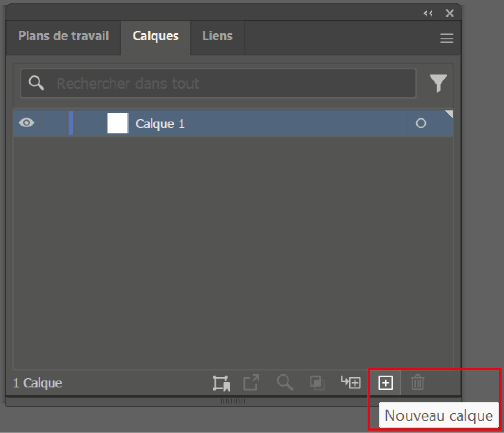Click the locate object magnifier icon
The height and width of the screenshot is (433, 504).
[x=285, y=383]
